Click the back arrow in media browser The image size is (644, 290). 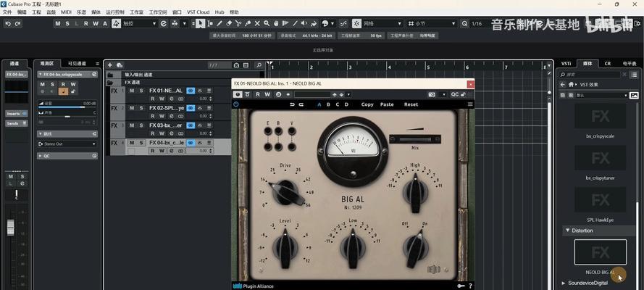[563, 85]
